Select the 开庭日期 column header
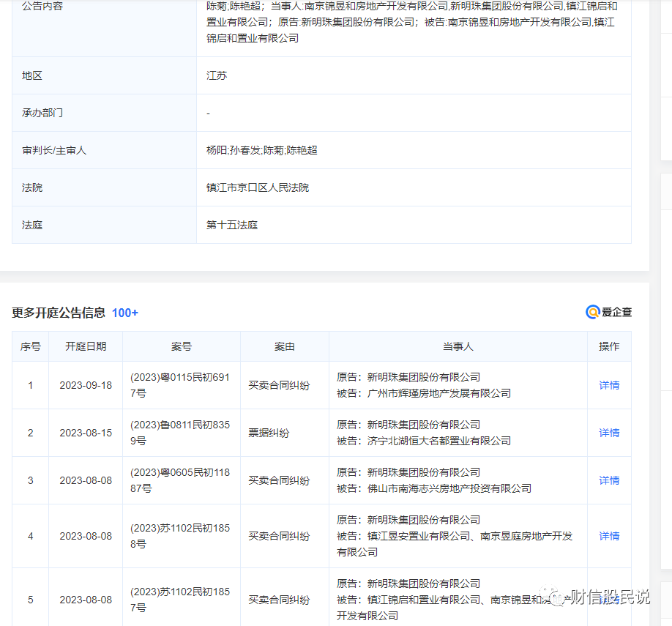Screen dimensions: 672x626 [x=84, y=346]
